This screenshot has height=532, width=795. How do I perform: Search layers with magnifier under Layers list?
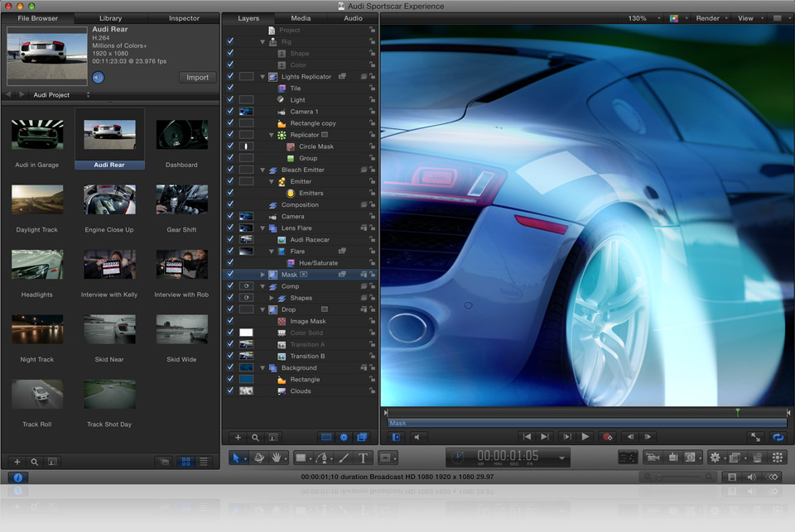(256, 437)
